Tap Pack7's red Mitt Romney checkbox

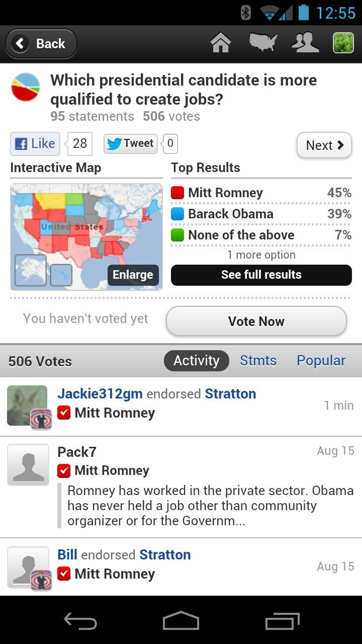[x=64, y=470]
